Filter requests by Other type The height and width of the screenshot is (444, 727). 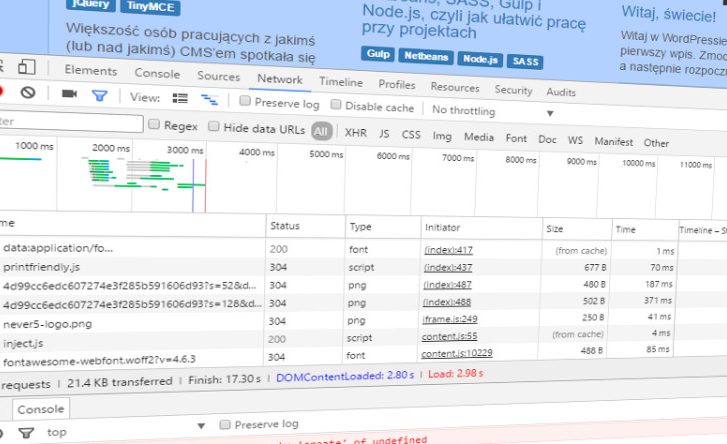pos(656,143)
